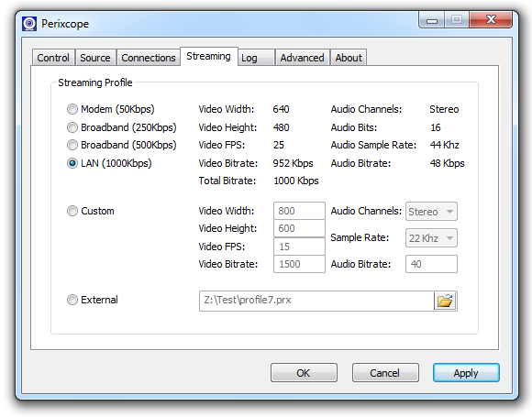This screenshot has height=417, width=532.
Task: Click the custom Video Width field
Action: pos(299,211)
